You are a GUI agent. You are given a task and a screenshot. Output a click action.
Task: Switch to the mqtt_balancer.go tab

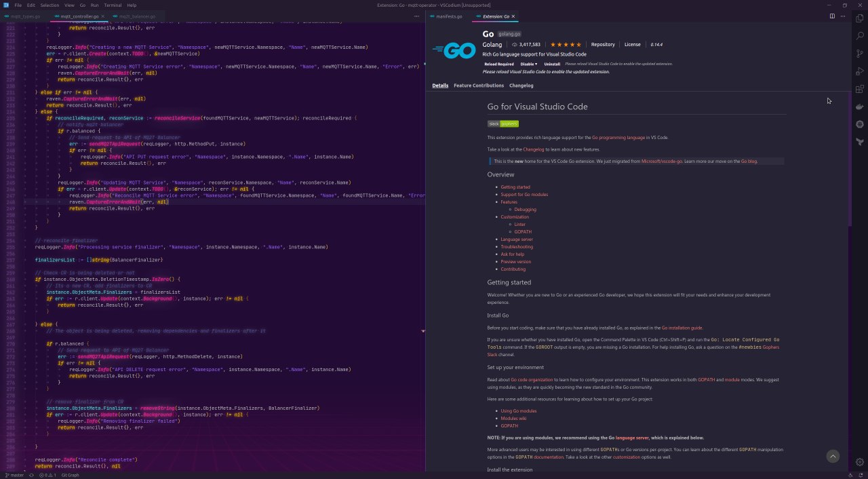136,16
